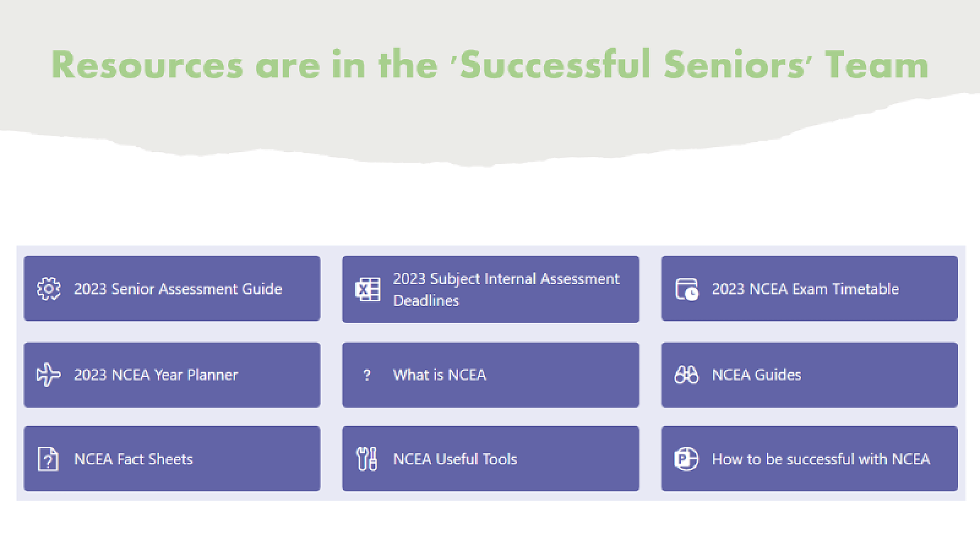Click the PowerPoint icon on successful with NCEA tile
This screenshot has height=551, width=980.
(x=686, y=459)
